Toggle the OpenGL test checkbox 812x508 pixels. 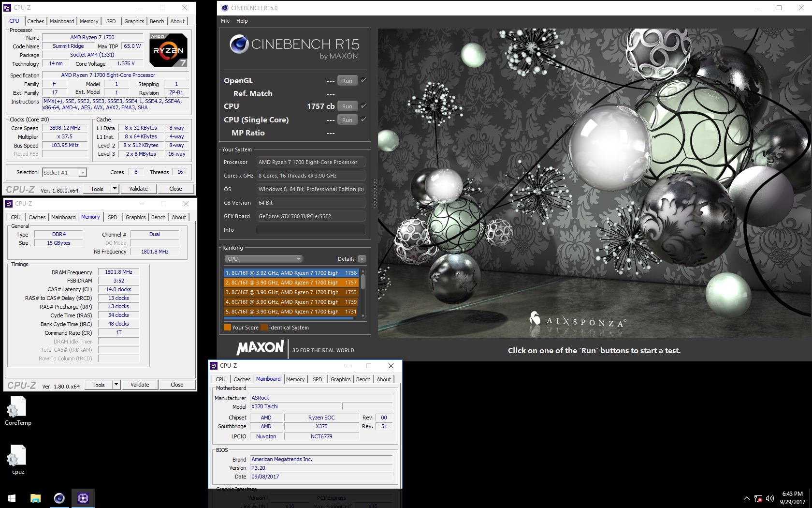[363, 80]
